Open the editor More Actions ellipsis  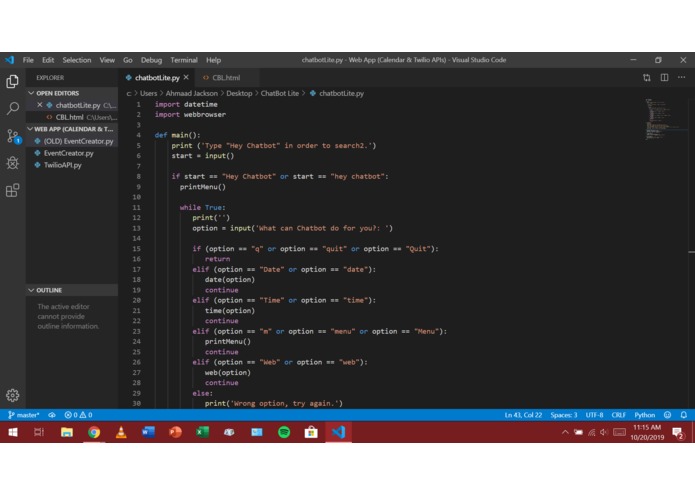(681, 78)
